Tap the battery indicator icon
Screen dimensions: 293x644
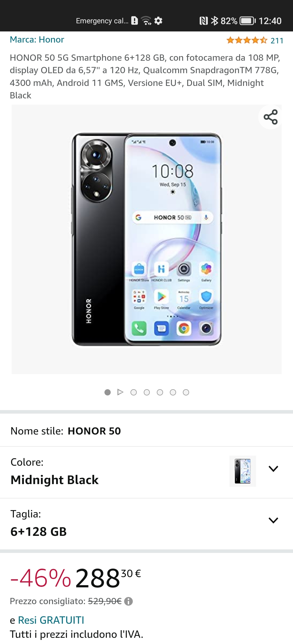248,21
